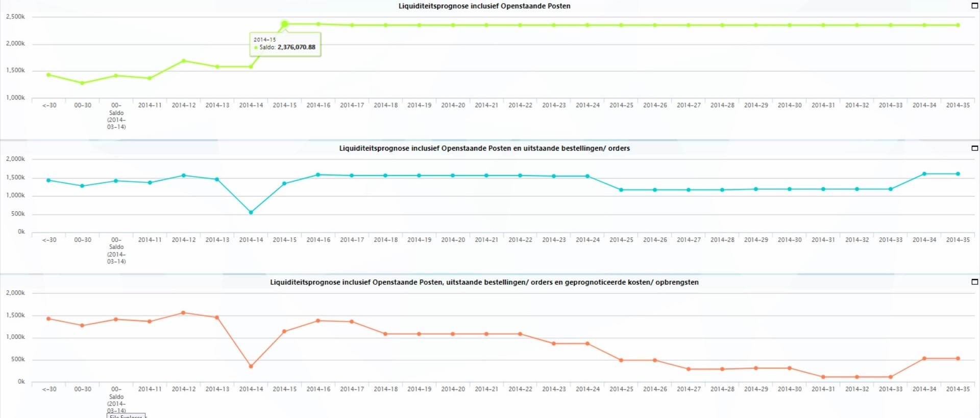
Task: Click the 2014-31 data point on orange chart
Action: point(823,377)
